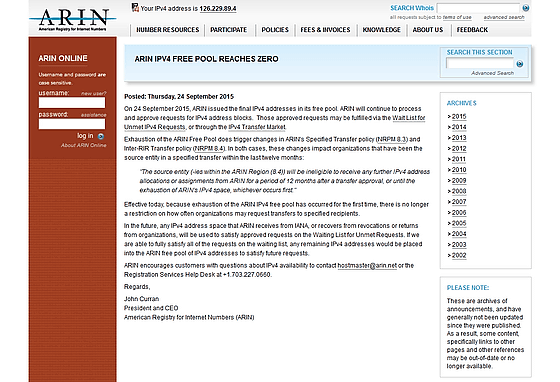Follow the IPv4 Transfer Market link
This screenshot has height=382, width=560.
click(x=257, y=127)
